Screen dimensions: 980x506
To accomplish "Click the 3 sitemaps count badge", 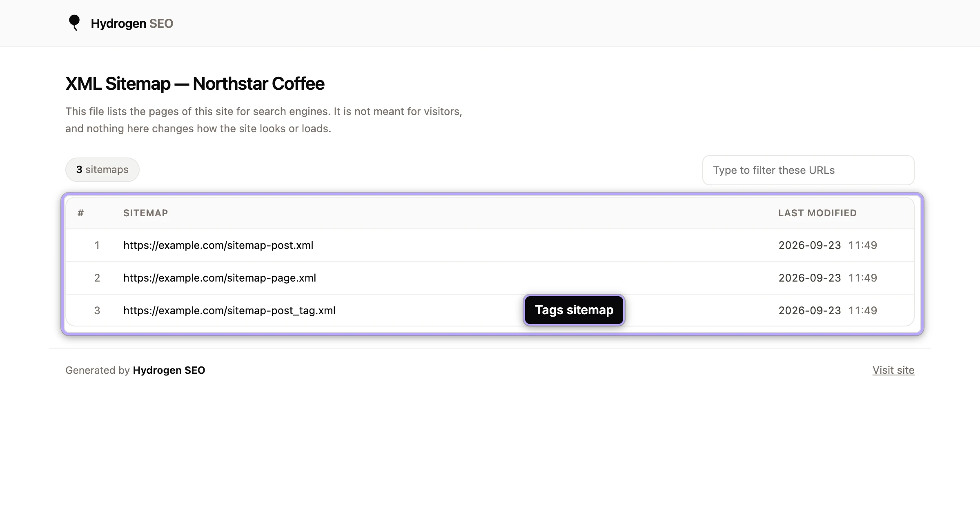I will coord(102,170).
